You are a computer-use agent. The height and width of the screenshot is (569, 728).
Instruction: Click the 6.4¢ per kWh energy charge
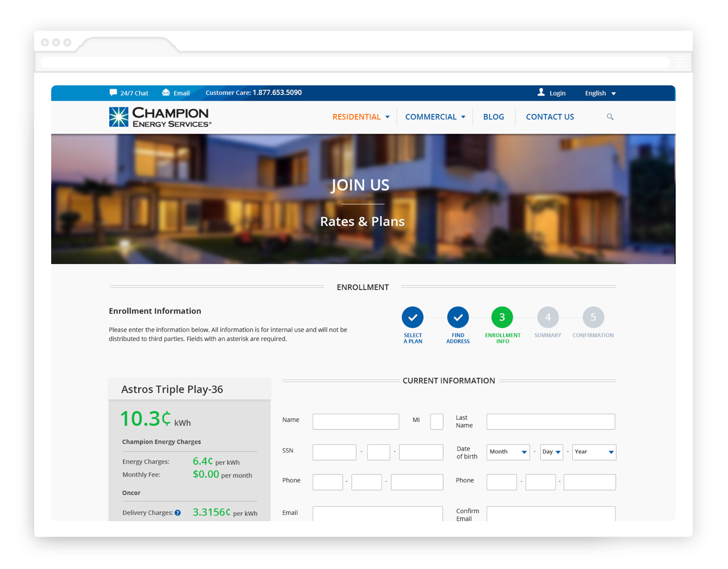click(216, 461)
